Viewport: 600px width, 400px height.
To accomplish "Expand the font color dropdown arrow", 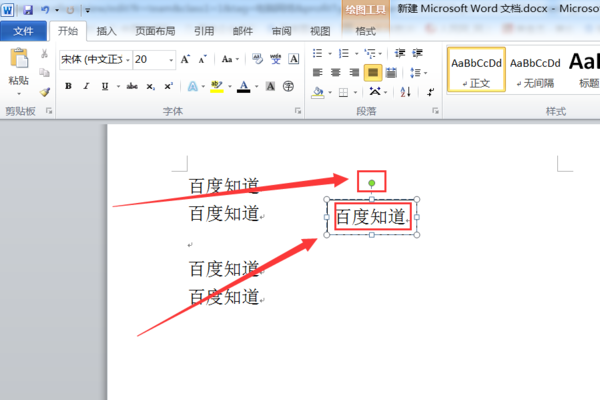I will [x=256, y=87].
